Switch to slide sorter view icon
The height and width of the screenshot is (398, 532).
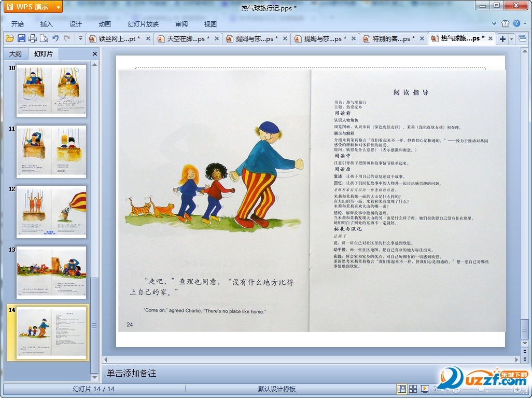413,389
